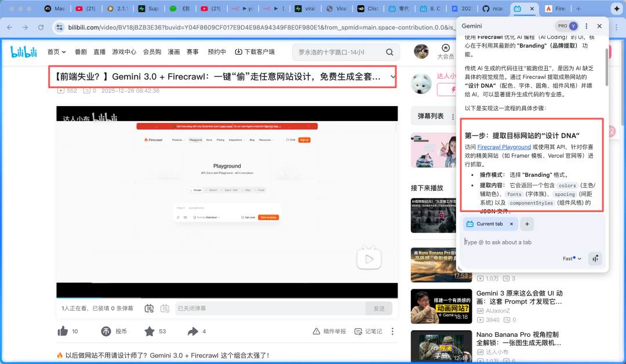Open 预约中 in the navigation
The image size is (626, 364).
[x=217, y=52]
